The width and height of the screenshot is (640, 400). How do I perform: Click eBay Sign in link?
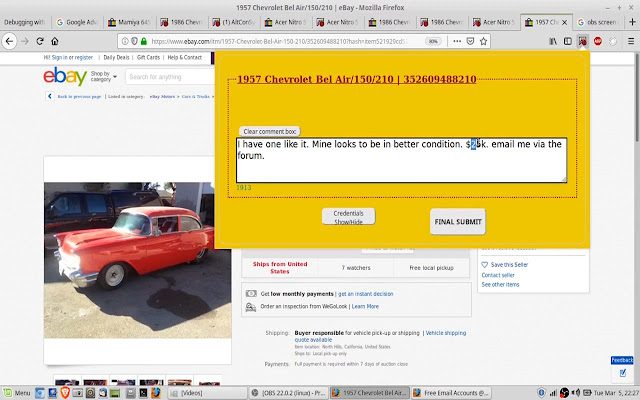coord(60,58)
